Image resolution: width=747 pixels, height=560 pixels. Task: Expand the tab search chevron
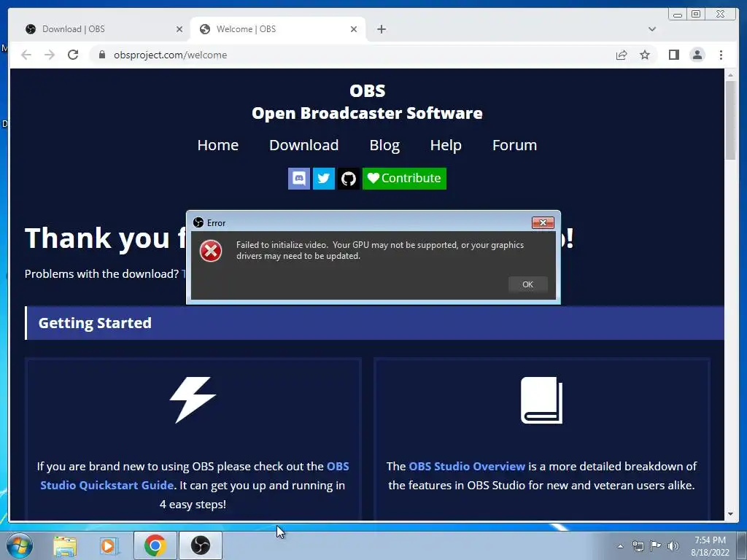click(652, 29)
